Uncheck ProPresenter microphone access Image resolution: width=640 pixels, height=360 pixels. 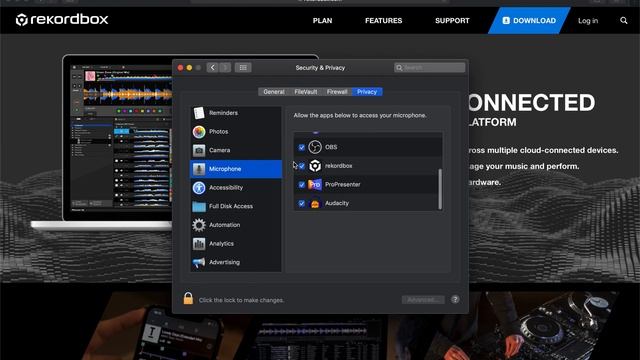302,185
